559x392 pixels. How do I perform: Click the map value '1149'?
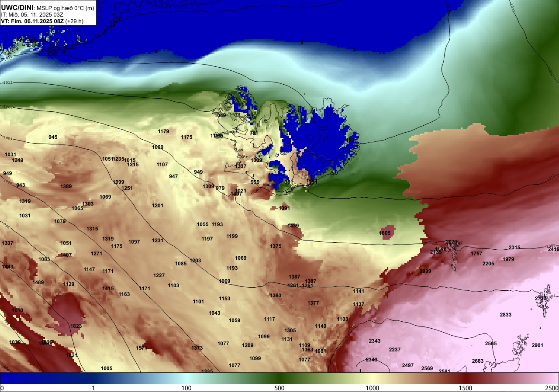(321, 326)
